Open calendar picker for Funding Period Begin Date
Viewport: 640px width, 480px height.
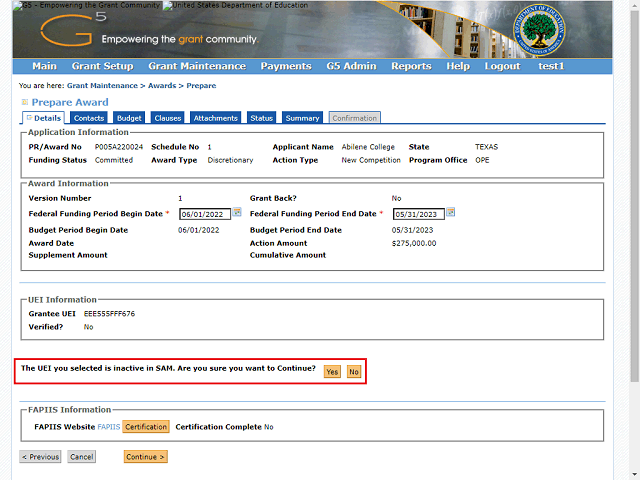pyautogui.click(x=237, y=212)
